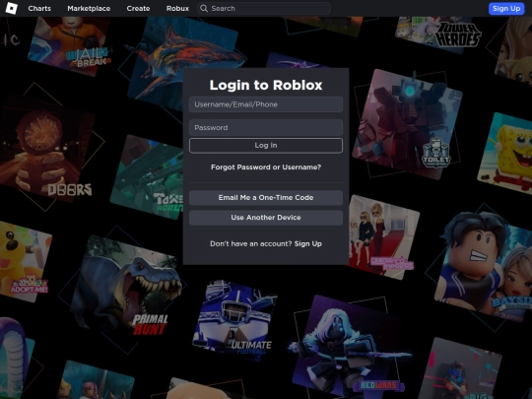
Task: Follow the Sign Up link below form
Action: coord(307,243)
